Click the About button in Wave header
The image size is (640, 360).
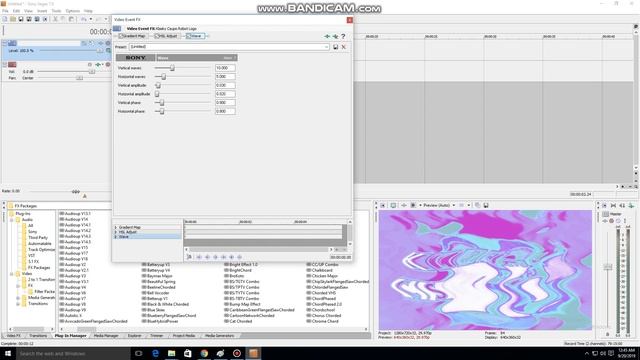click(x=228, y=58)
